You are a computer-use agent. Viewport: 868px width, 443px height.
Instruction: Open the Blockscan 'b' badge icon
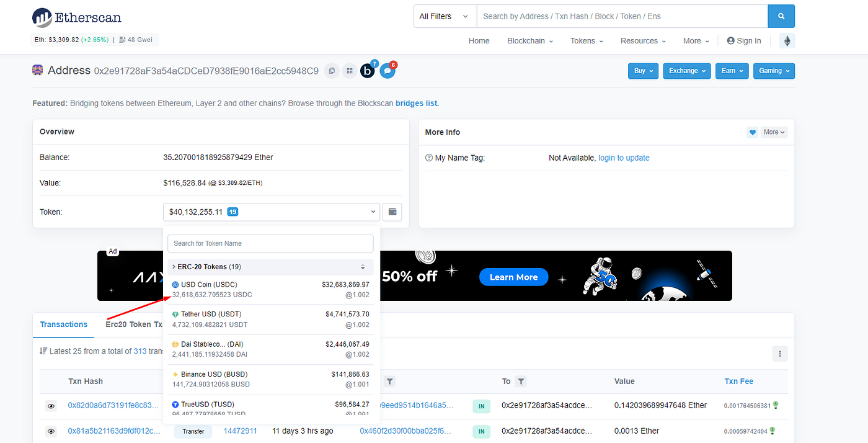click(x=368, y=71)
